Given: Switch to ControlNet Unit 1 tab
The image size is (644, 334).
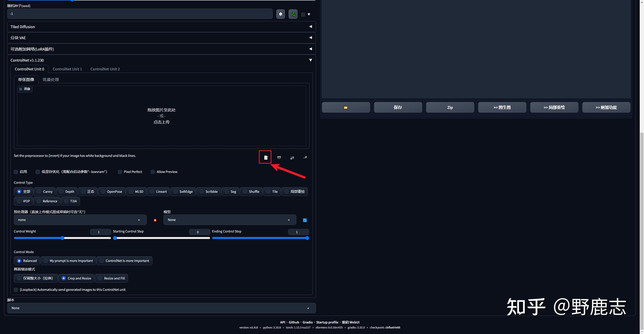Looking at the screenshot, I should coord(67,69).
